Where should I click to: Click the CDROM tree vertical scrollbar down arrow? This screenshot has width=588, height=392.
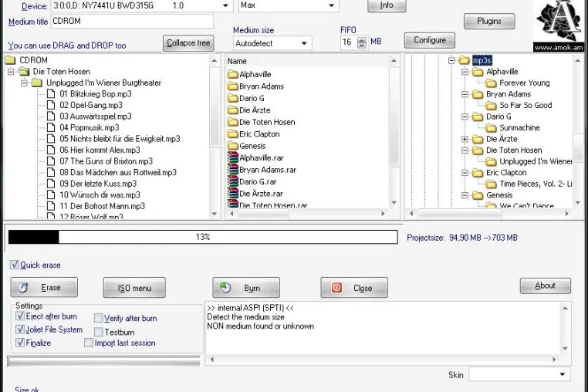coord(215,214)
